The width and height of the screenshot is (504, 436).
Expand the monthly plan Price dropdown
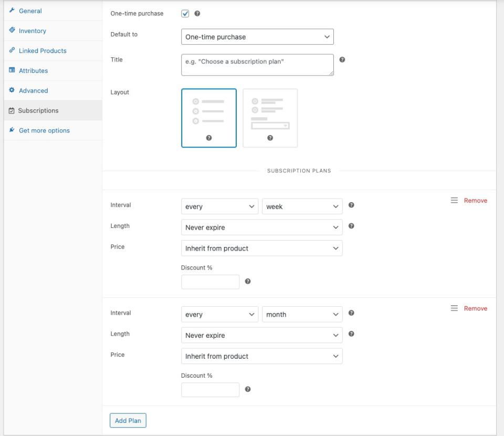point(261,356)
